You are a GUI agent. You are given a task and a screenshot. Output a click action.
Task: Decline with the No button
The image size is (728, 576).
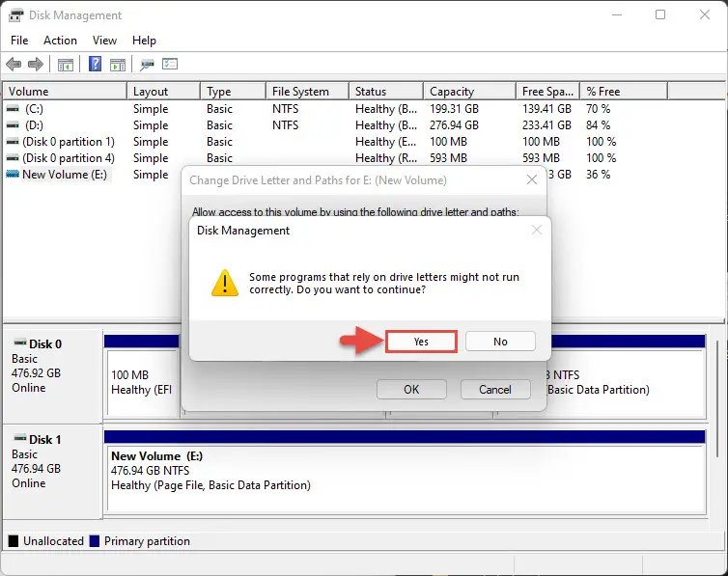tap(500, 342)
